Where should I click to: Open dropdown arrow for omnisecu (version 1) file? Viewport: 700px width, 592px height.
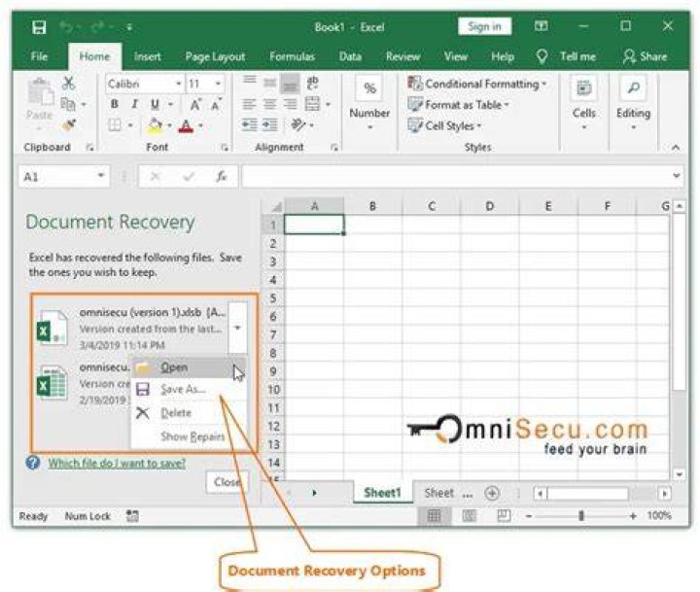click(237, 329)
